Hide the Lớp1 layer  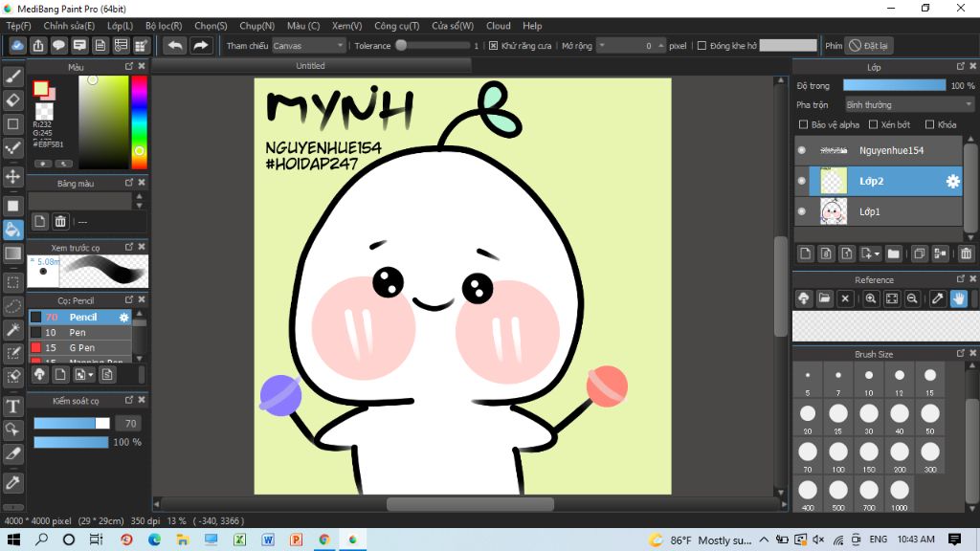(802, 211)
